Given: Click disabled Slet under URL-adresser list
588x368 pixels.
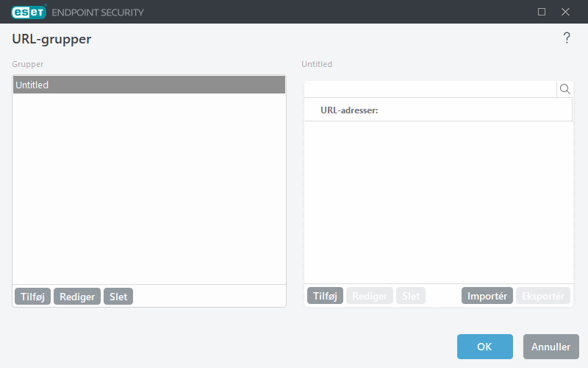Looking at the screenshot, I should click(x=411, y=296).
